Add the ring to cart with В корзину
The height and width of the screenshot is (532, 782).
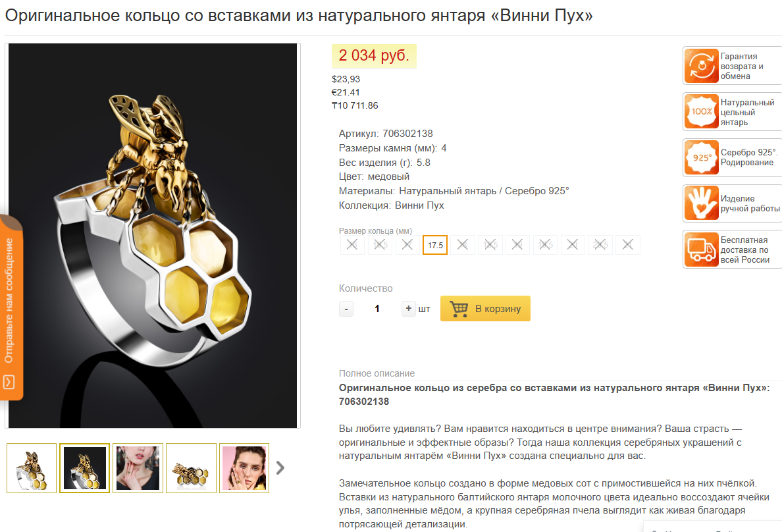[485, 308]
